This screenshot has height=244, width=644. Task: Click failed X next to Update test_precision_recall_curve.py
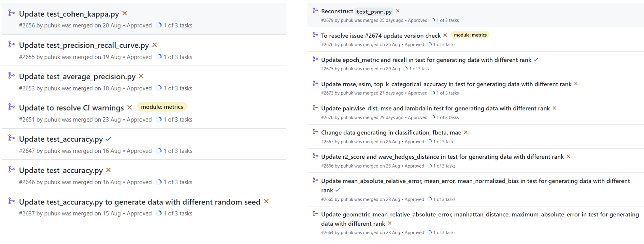pos(155,45)
